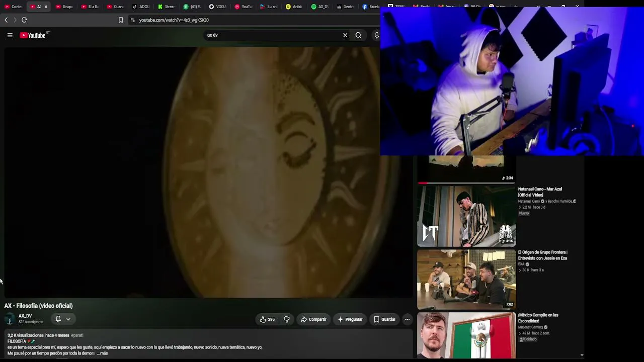Switch to the Grupo browser tab
Viewport: 644px width, 362px height.
pos(64,7)
